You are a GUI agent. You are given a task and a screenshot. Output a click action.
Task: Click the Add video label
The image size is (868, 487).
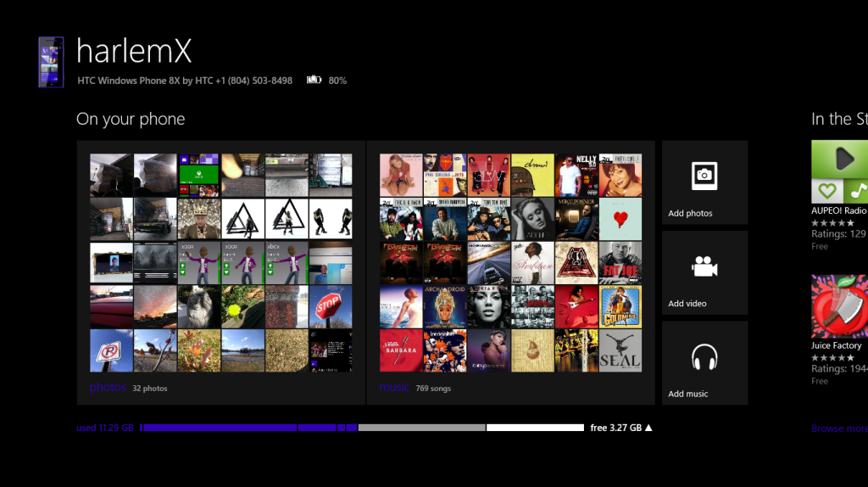click(687, 304)
